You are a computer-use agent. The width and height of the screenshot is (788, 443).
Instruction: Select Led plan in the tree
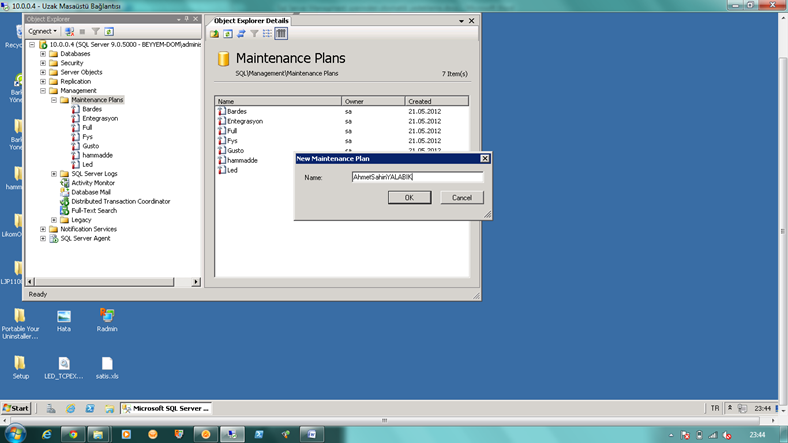point(87,164)
